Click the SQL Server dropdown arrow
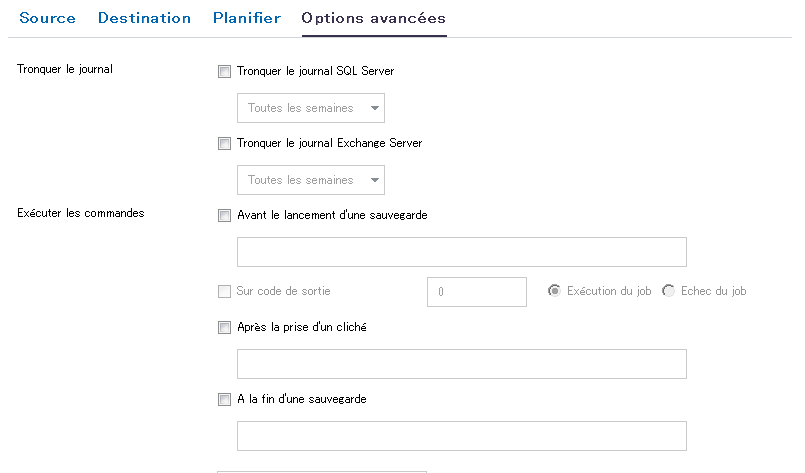 (x=374, y=108)
